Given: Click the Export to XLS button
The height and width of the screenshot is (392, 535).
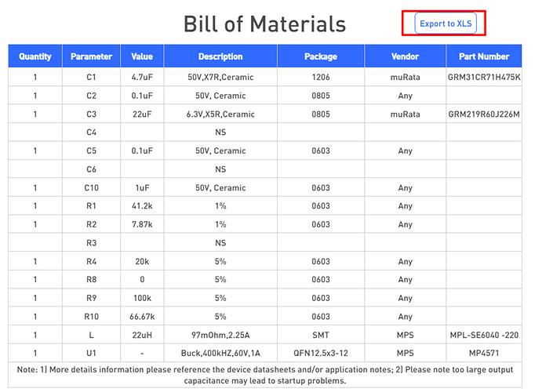Looking at the screenshot, I should click(445, 24).
